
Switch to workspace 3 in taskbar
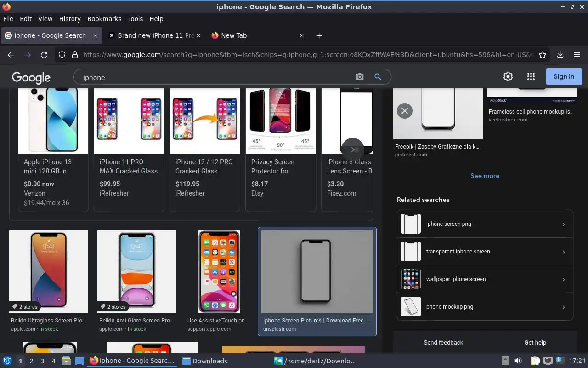pyautogui.click(x=42, y=361)
